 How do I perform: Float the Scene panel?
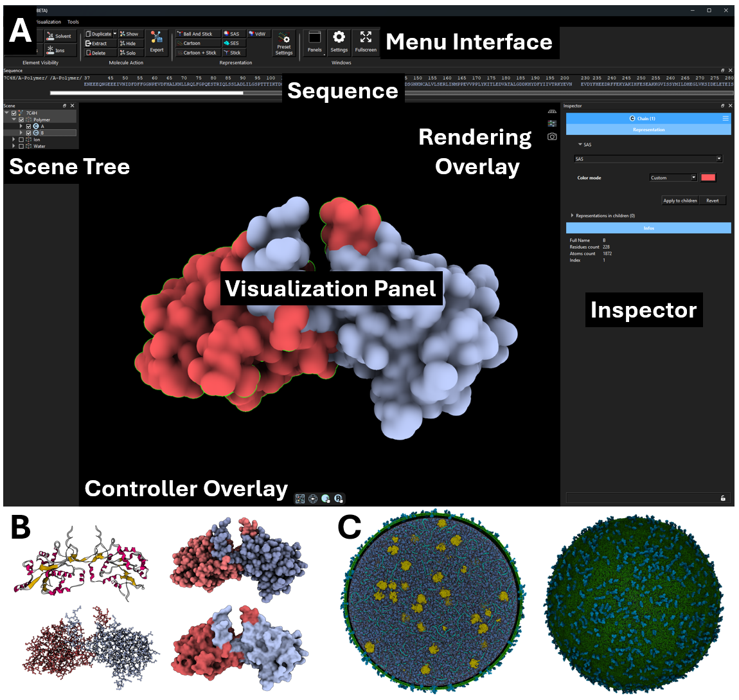tap(64, 105)
